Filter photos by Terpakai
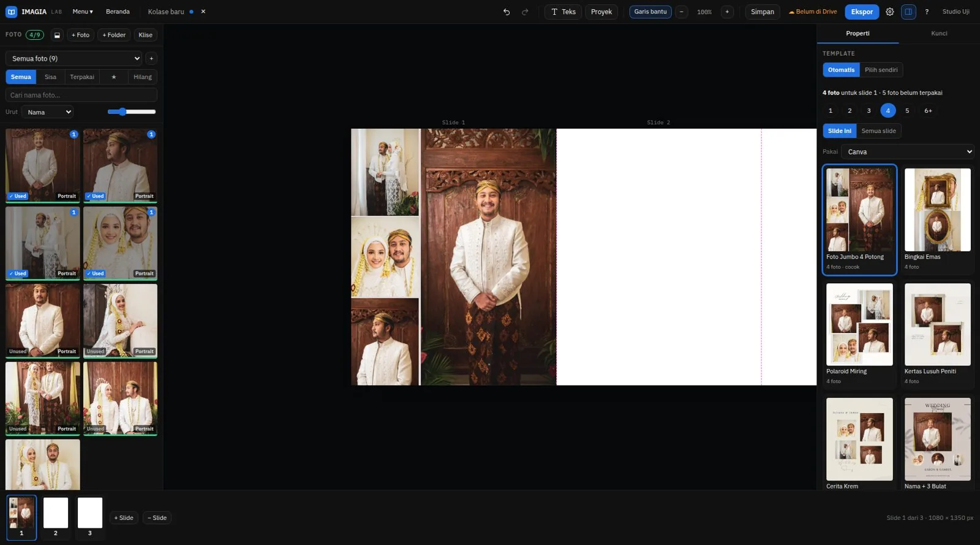The image size is (980, 545). point(82,77)
